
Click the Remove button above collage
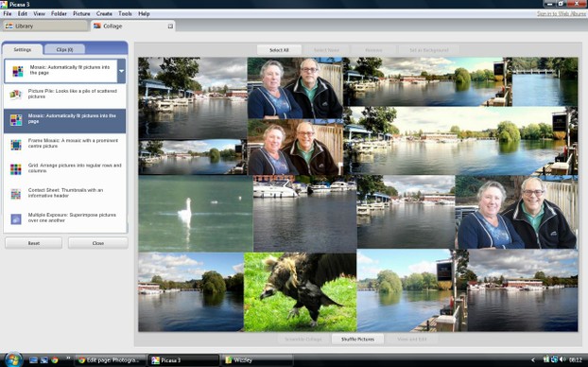[373, 50]
